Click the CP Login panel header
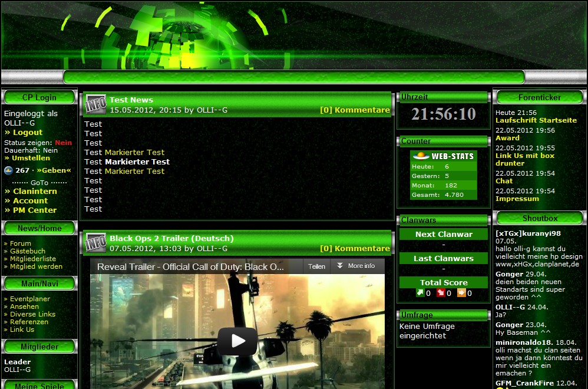 pyautogui.click(x=39, y=97)
